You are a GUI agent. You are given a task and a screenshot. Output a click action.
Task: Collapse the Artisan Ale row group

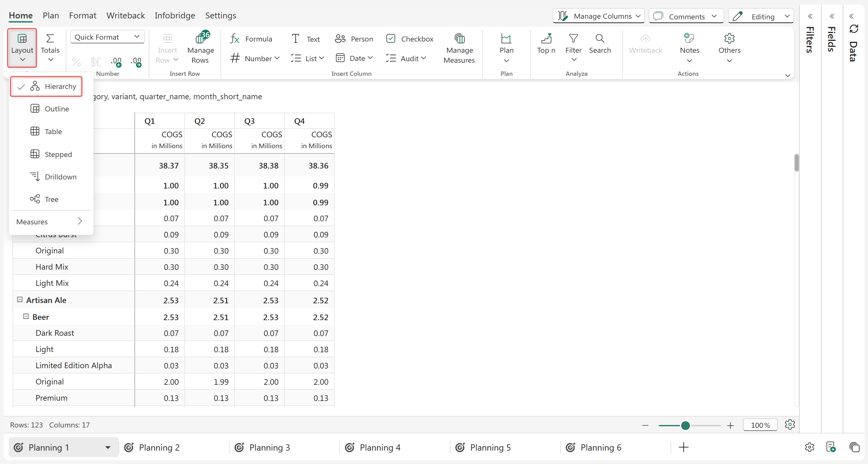(20, 300)
